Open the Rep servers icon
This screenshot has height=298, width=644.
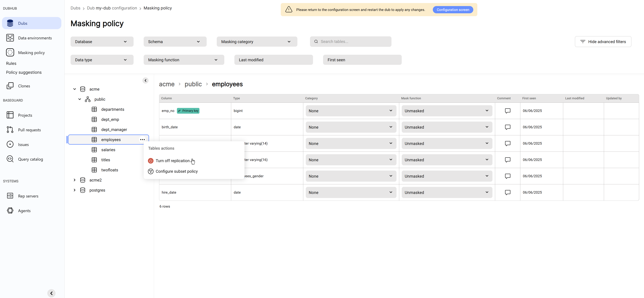click(10, 196)
